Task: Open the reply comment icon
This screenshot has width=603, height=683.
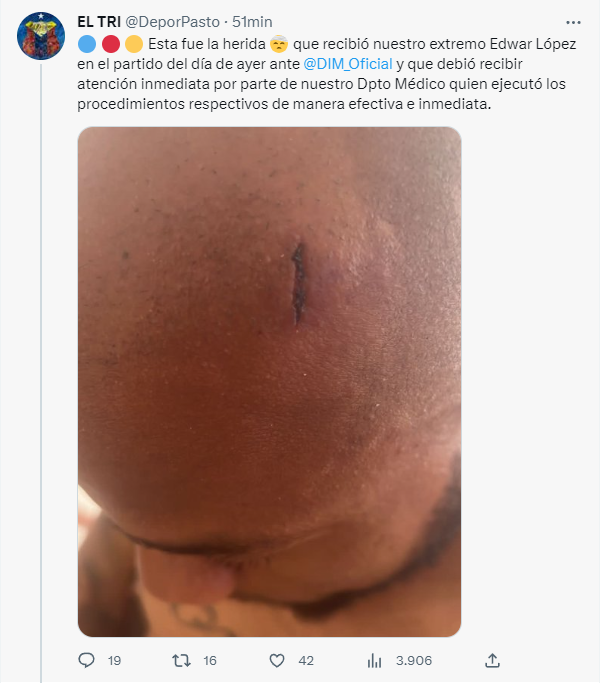Action: [x=86, y=660]
